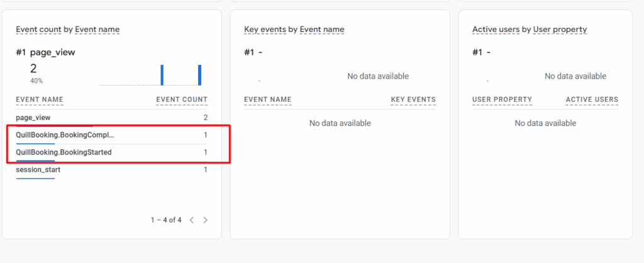Open the QuillBooking.BookingStarted event row
The image size is (644, 263).
64,152
